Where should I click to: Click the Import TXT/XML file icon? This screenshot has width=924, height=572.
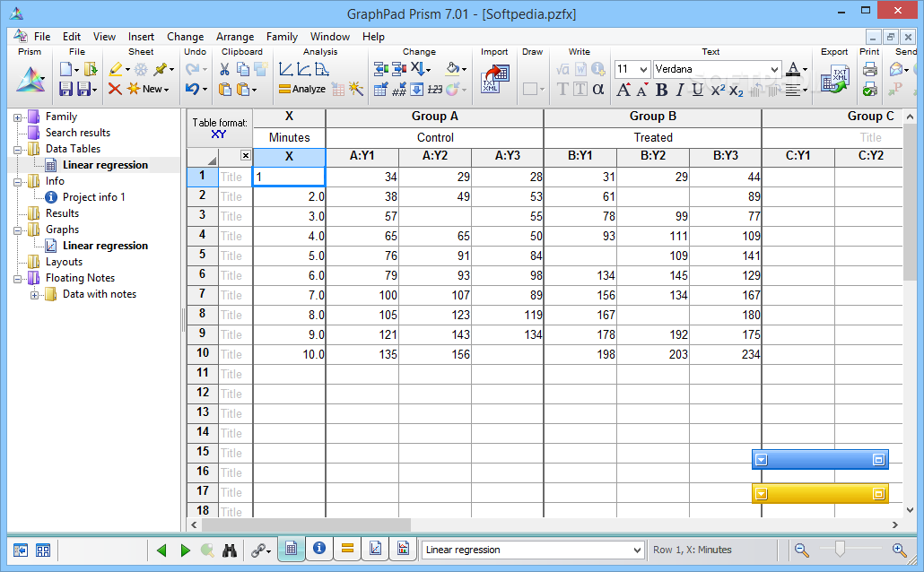click(x=495, y=79)
